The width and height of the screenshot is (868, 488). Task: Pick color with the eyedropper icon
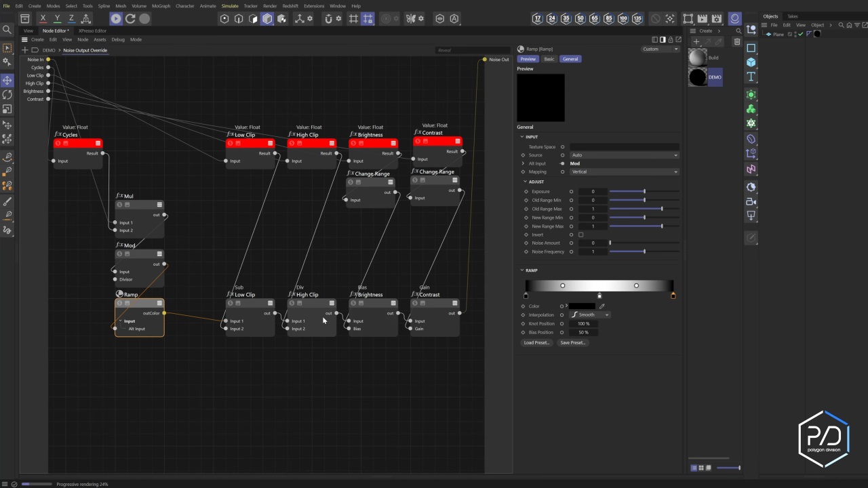pos(601,306)
